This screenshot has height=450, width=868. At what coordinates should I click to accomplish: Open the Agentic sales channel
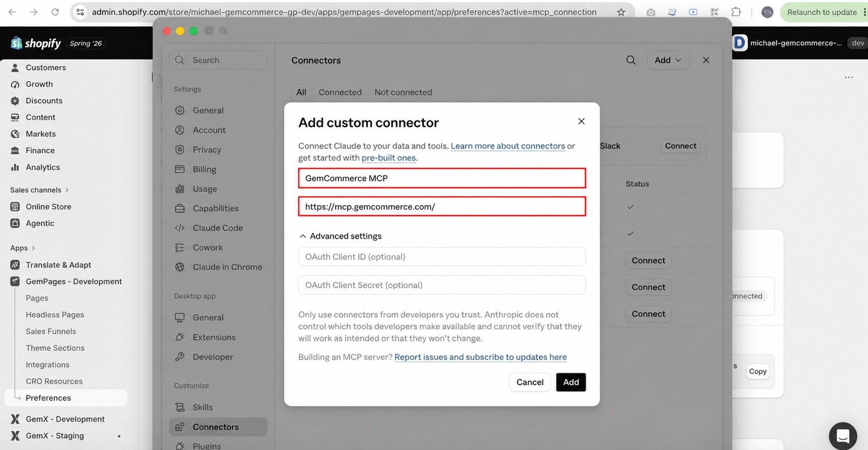pyautogui.click(x=40, y=223)
